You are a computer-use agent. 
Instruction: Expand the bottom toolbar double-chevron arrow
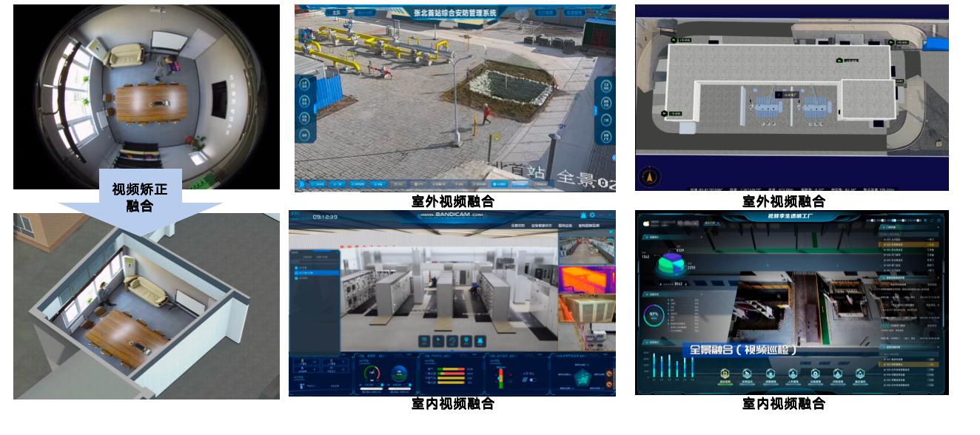point(302,183)
